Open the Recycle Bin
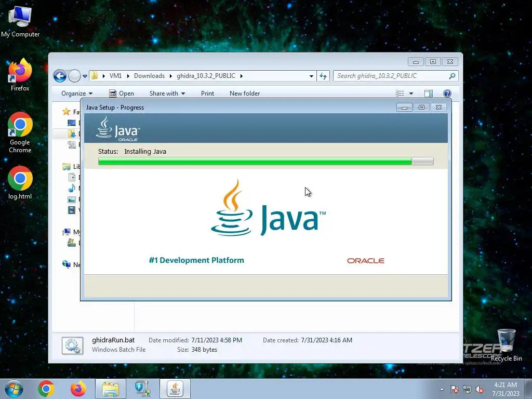 [506, 345]
